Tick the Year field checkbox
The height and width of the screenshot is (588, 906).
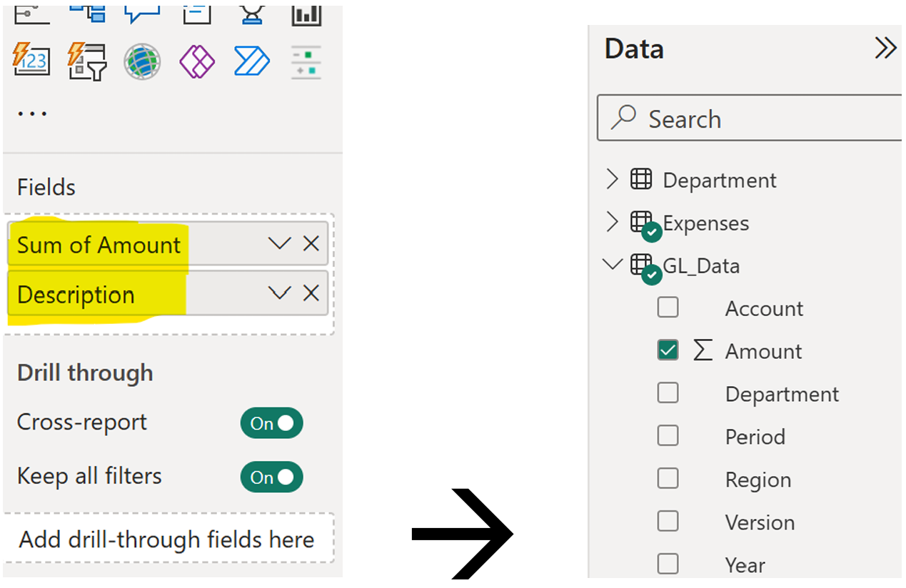668,564
